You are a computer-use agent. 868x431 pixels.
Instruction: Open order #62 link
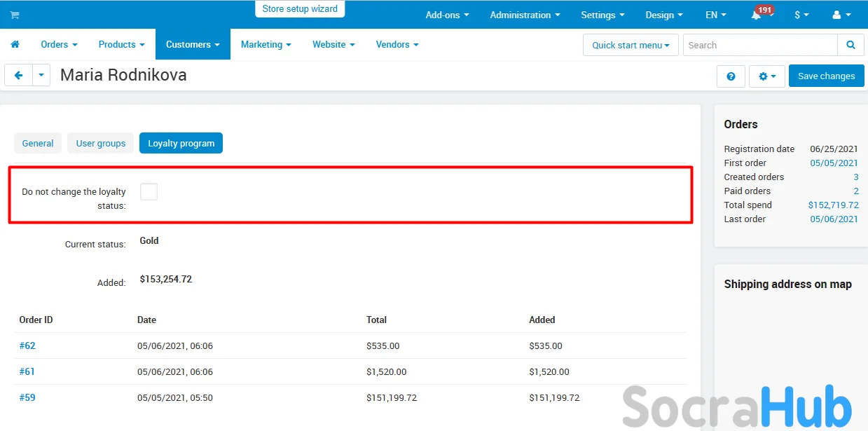27,346
